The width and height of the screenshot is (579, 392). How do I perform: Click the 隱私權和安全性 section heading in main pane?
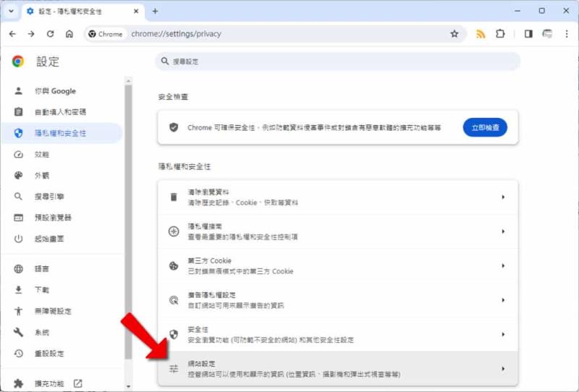tap(185, 166)
